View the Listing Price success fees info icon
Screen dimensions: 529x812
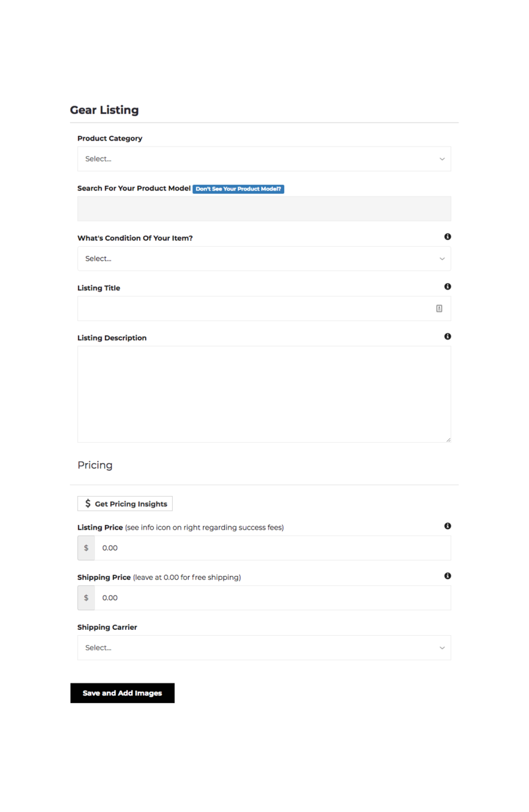click(448, 526)
